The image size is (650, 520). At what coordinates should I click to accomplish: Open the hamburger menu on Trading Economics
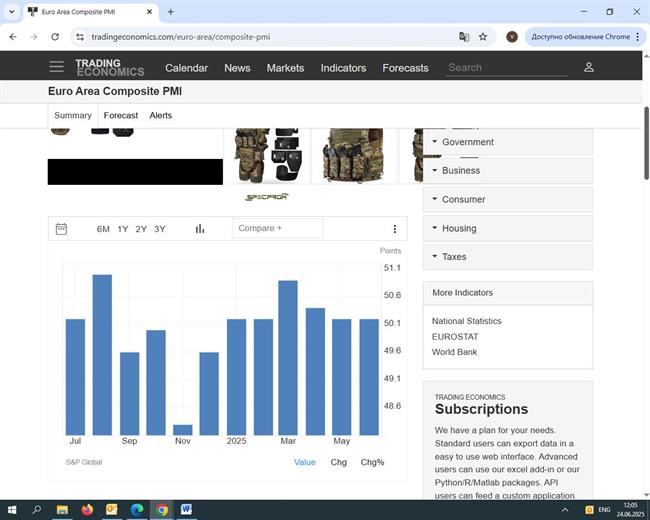(x=56, y=67)
